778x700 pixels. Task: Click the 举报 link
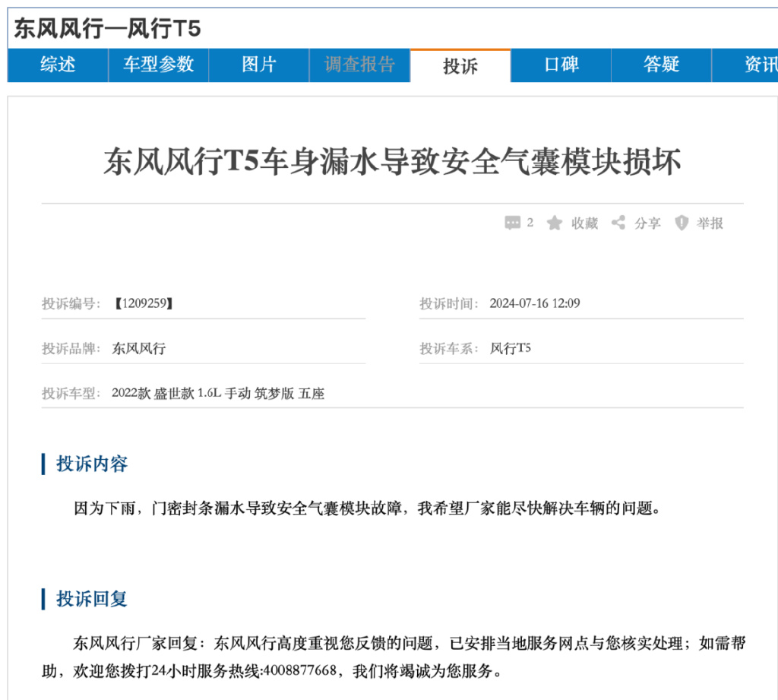click(710, 223)
